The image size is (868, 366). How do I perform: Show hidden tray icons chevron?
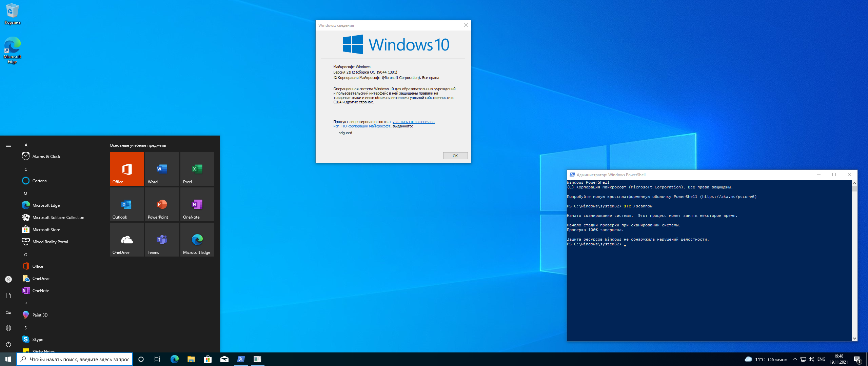point(795,359)
